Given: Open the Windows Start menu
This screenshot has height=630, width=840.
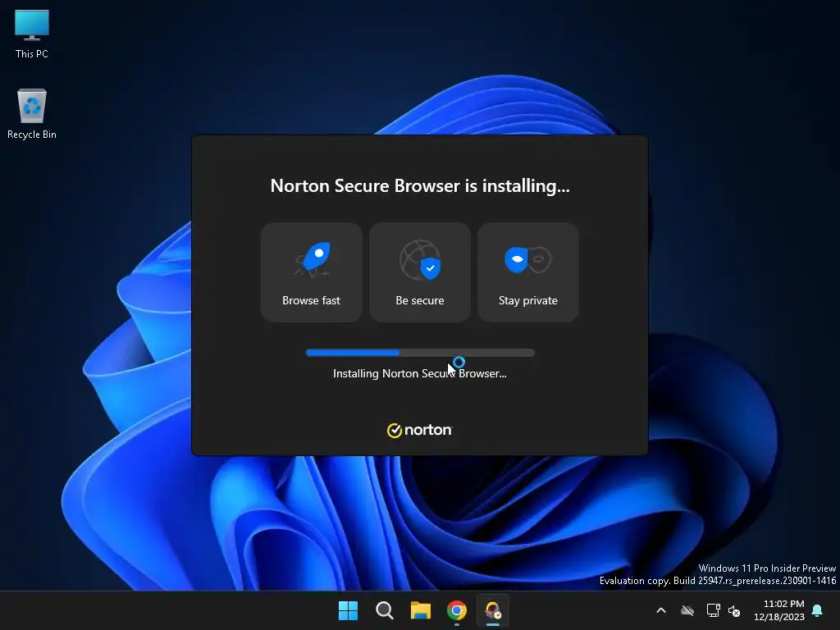Looking at the screenshot, I should pos(348,610).
